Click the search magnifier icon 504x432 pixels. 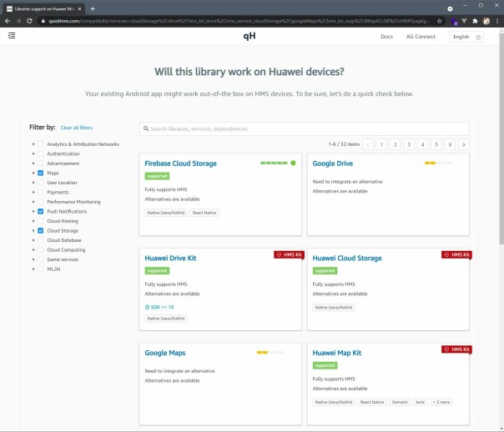[x=146, y=128]
